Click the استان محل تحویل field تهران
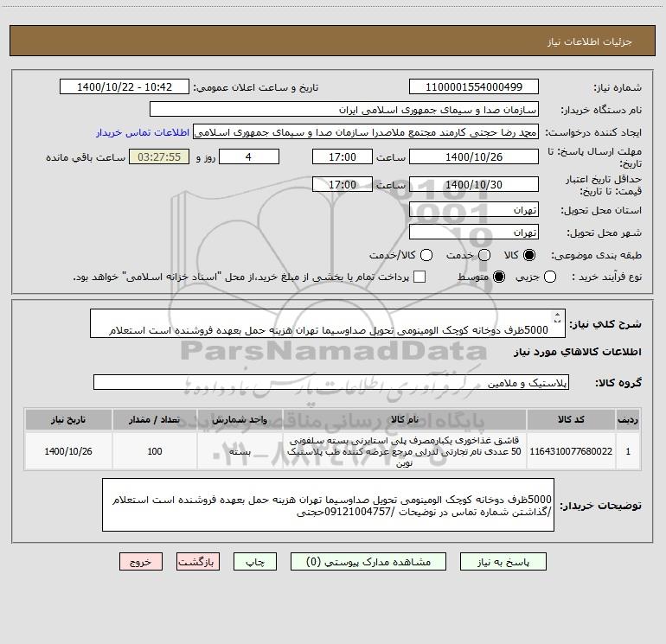Viewport: 666px width, 644px height. click(474, 210)
